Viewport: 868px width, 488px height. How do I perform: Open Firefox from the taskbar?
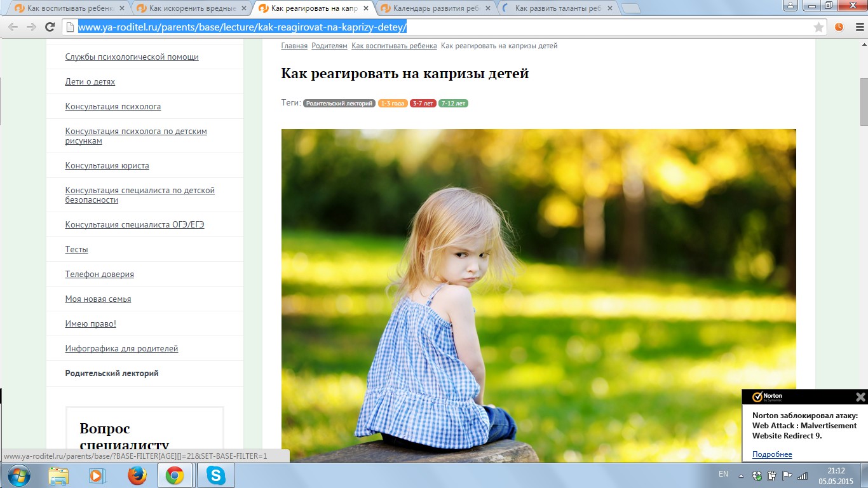137,475
